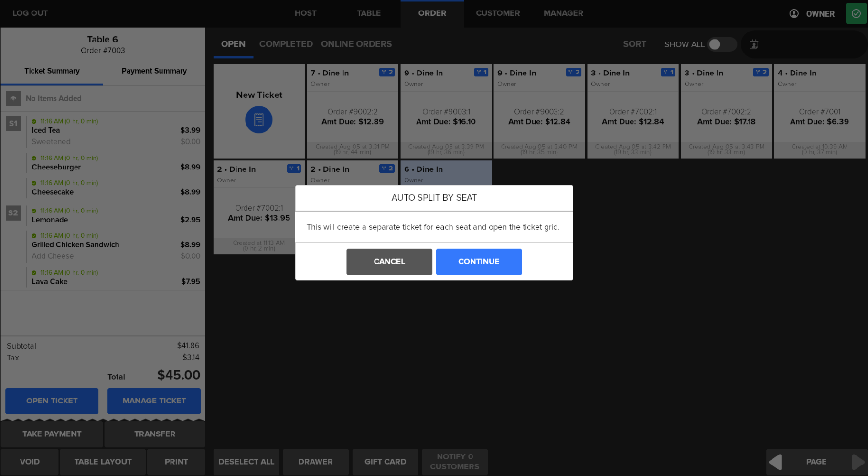The image size is (868, 476).
Task: Show the Open tickets tab
Action: [x=233, y=44]
